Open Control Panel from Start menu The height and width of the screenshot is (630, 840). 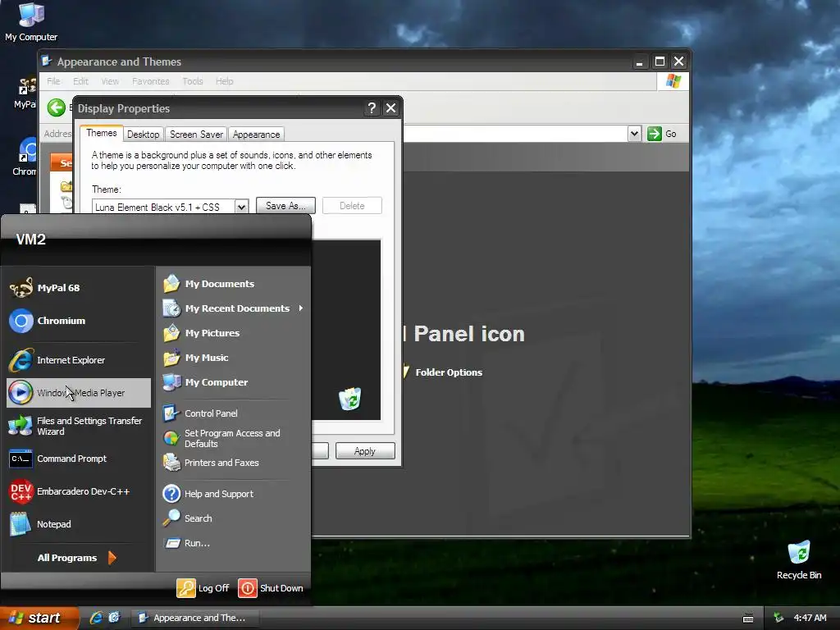coord(233,413)
